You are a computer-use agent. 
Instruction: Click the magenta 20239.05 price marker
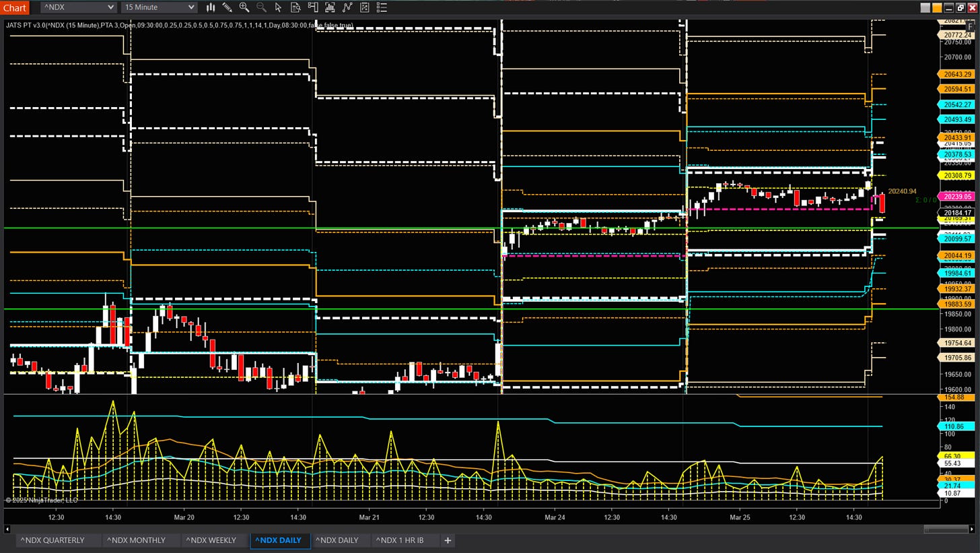click(x=956, y=197)
